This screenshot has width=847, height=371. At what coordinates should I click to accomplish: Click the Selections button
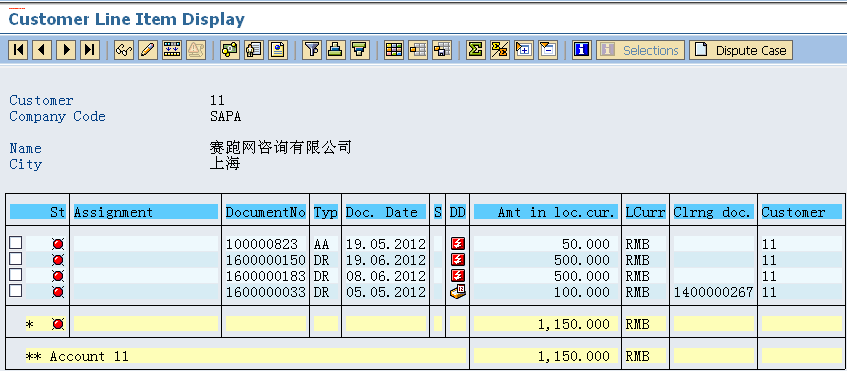click(x=640, y=50)
